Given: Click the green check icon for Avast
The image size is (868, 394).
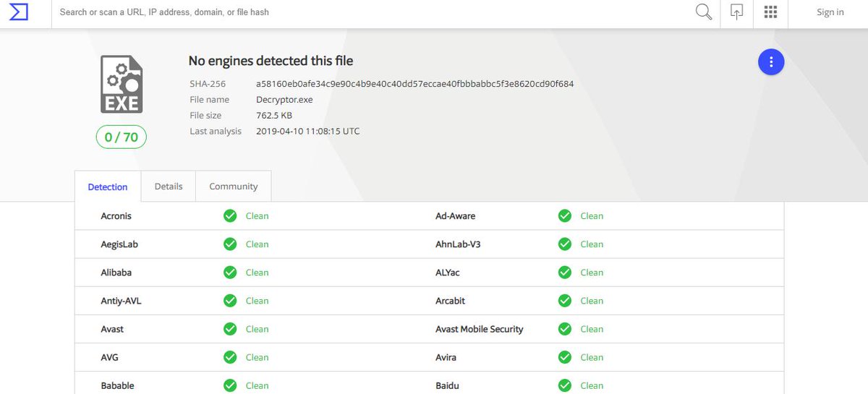Looking at the screenshot, I should 230,329.
